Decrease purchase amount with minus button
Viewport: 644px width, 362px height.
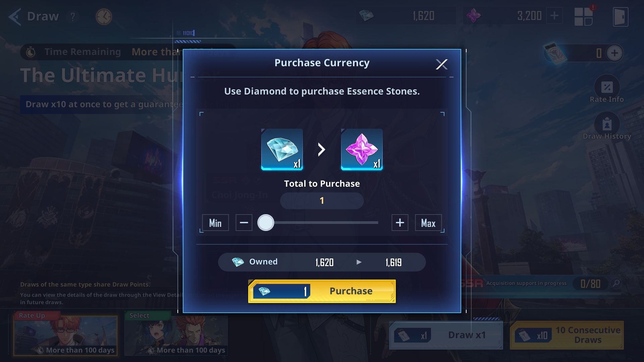(244, 223)
